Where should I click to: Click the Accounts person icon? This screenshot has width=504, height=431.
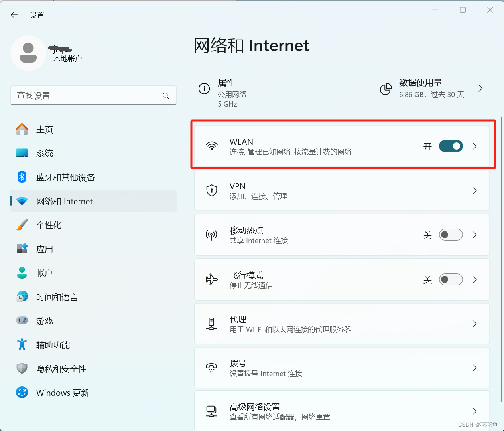tap(22, 273)
